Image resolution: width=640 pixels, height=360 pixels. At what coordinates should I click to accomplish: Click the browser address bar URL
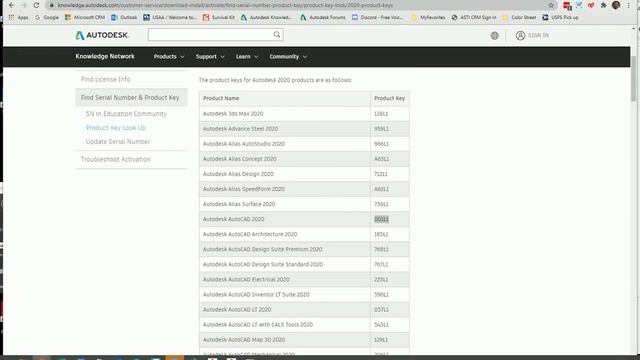point(225,5)
